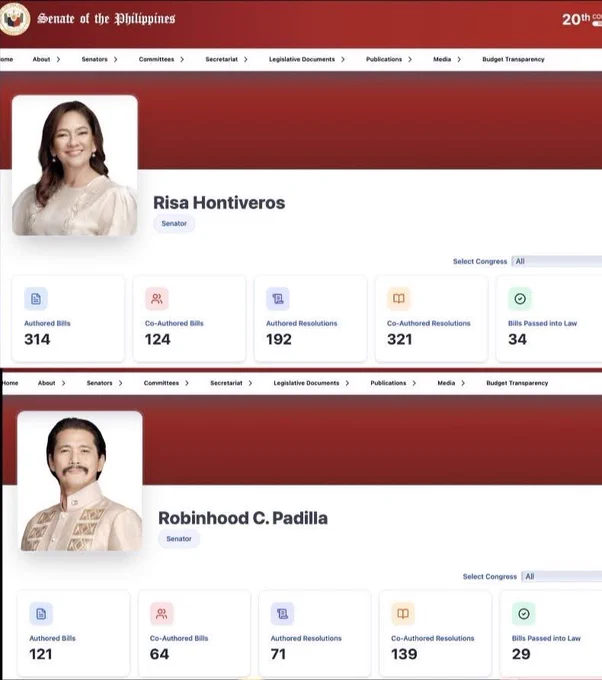The width and height of the screenshot is (602, 680).
Task: Click Co-Authored Bills people icon in Padilla's card
Action: [x=161, y=614]
